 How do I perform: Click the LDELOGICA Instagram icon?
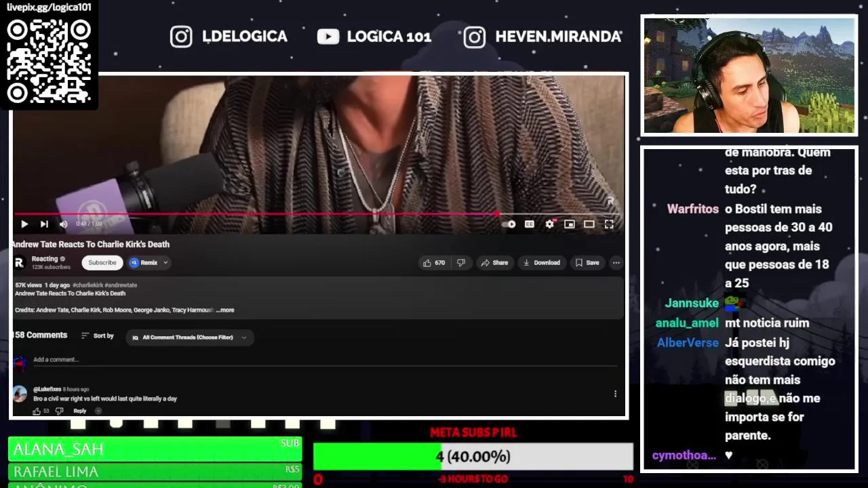click(181, 37)
